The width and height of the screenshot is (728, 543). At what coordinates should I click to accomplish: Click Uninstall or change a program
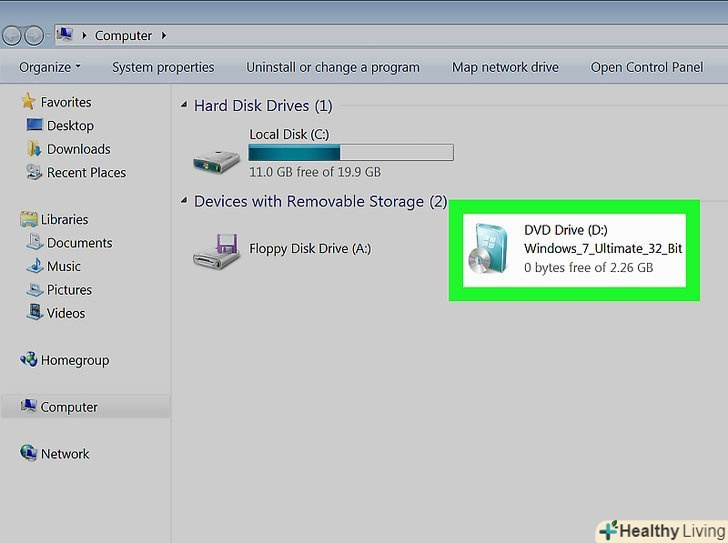pyautogui.click(x=332, y=67)
